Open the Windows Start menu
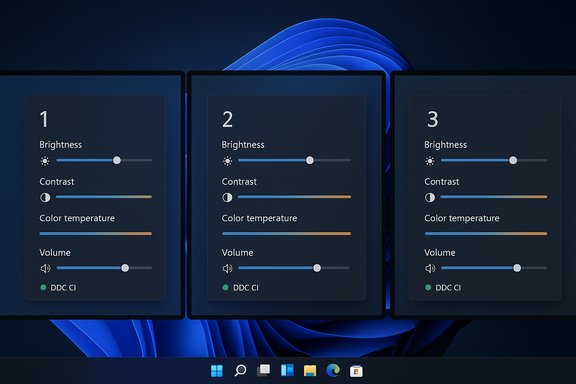This screenshot has width=576, height=384. click(x=217, y=371)
